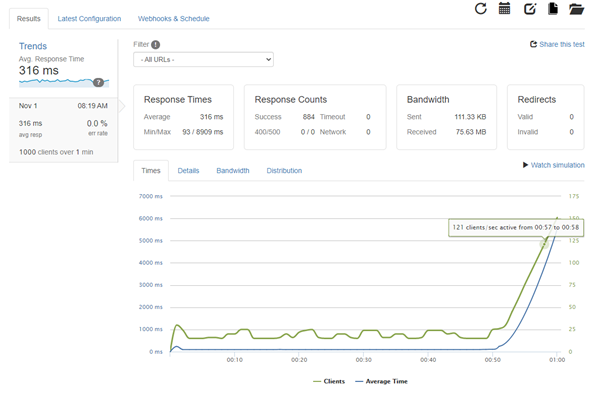600x398 pixels.
Task: Click the copy document icon
Action: pos(553,8)
